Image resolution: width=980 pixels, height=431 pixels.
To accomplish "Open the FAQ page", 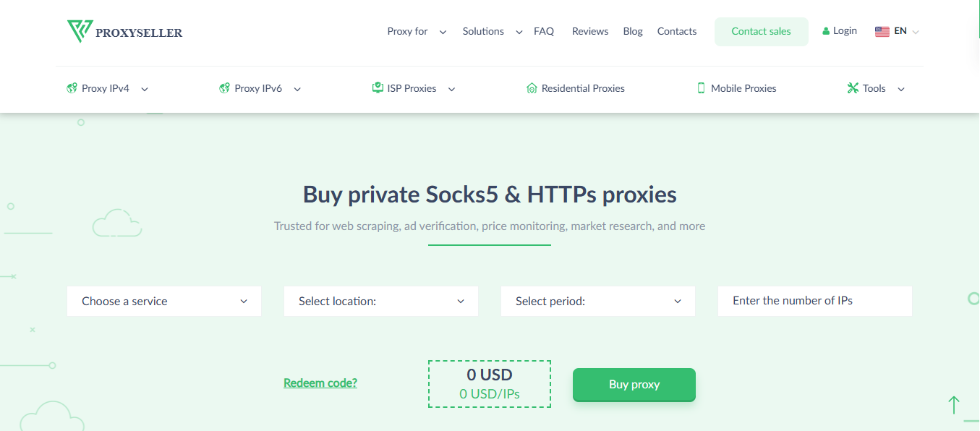I will 544,31.
